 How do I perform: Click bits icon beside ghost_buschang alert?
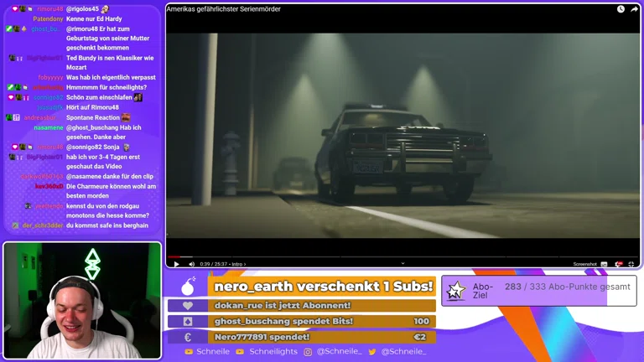[188, 322]
